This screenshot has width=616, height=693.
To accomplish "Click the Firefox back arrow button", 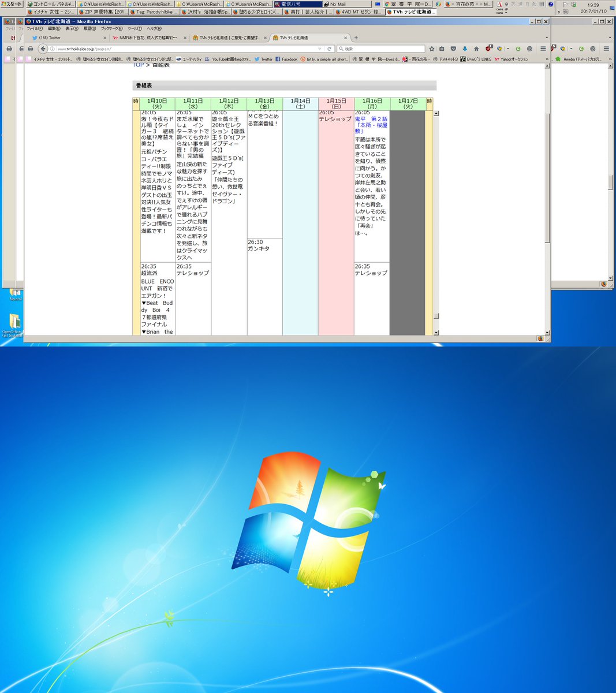I will click(x=43, y=49).
